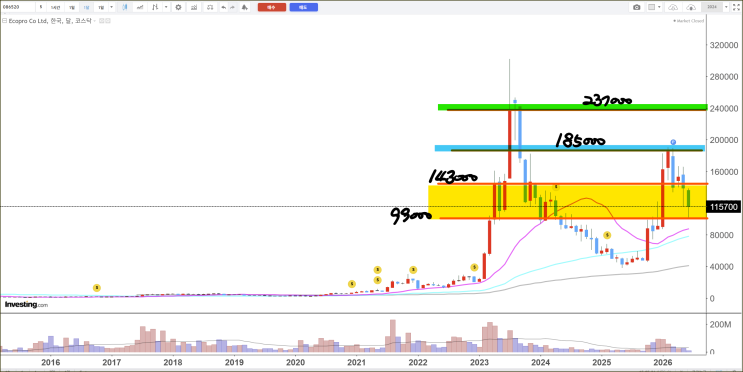Click the S event marker at start of 2021
Image resolution: width=743 pixels, height=372 pixels.
coord(352,284)
